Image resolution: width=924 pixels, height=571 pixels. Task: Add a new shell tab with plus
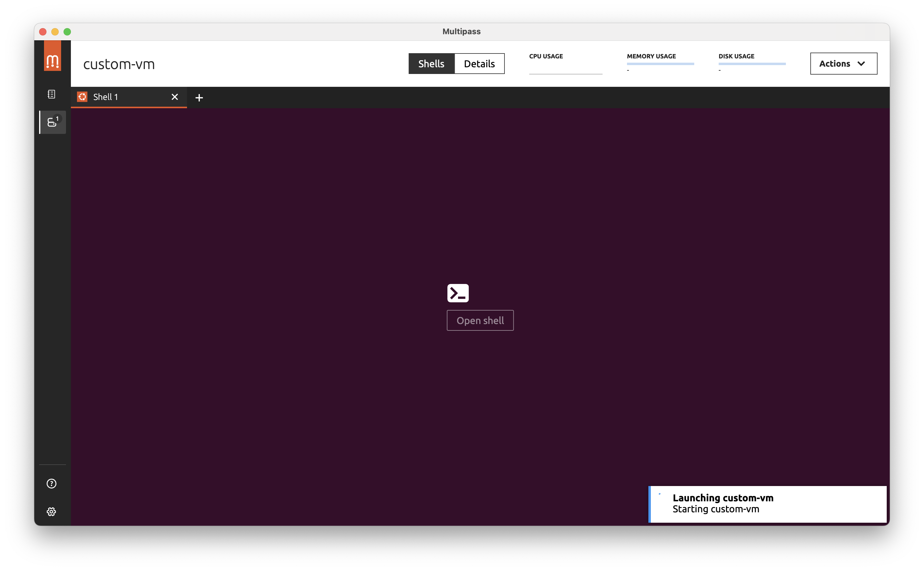(x=199, y=98)
